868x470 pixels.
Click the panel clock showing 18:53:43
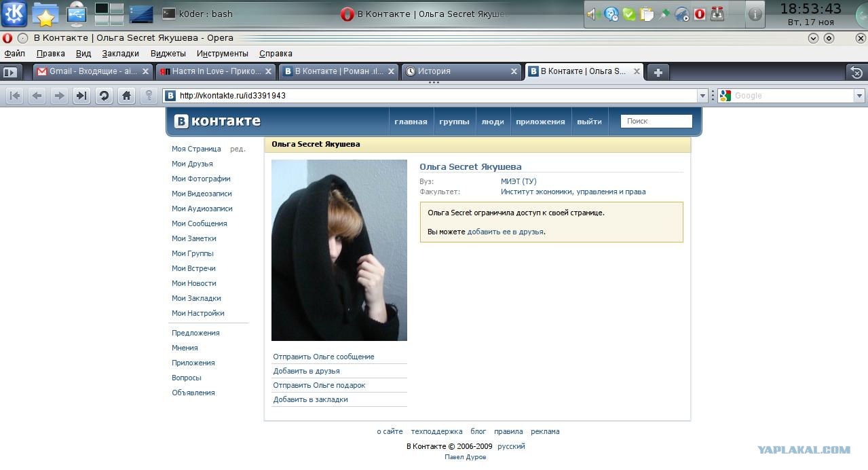(810, 9)
